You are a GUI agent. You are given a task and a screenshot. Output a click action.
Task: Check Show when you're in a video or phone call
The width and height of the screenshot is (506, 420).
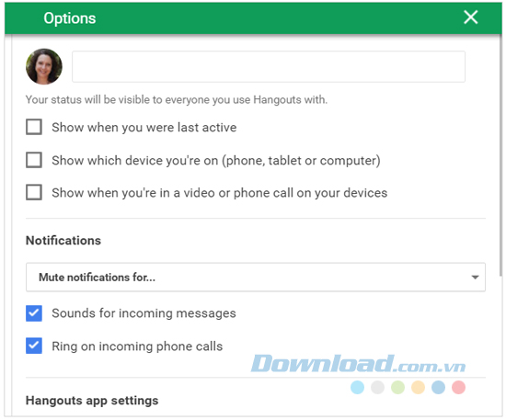pyautogui.click(x=34, y=192)
